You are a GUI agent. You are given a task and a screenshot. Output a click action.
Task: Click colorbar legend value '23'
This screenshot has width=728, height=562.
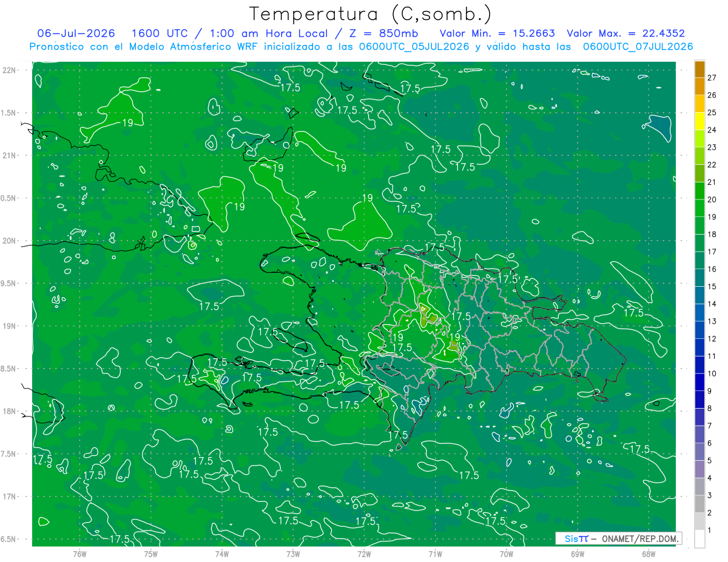click(x=712, y=147)
